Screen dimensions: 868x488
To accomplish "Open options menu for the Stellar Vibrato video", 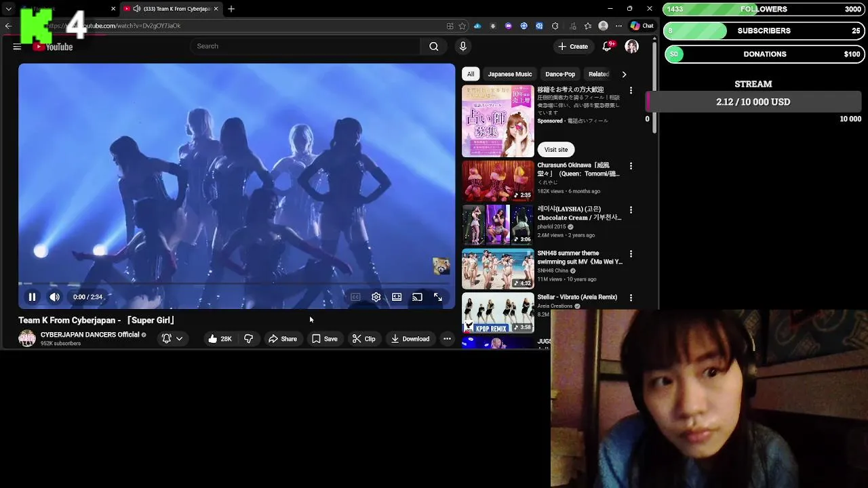I will (631, 298).
